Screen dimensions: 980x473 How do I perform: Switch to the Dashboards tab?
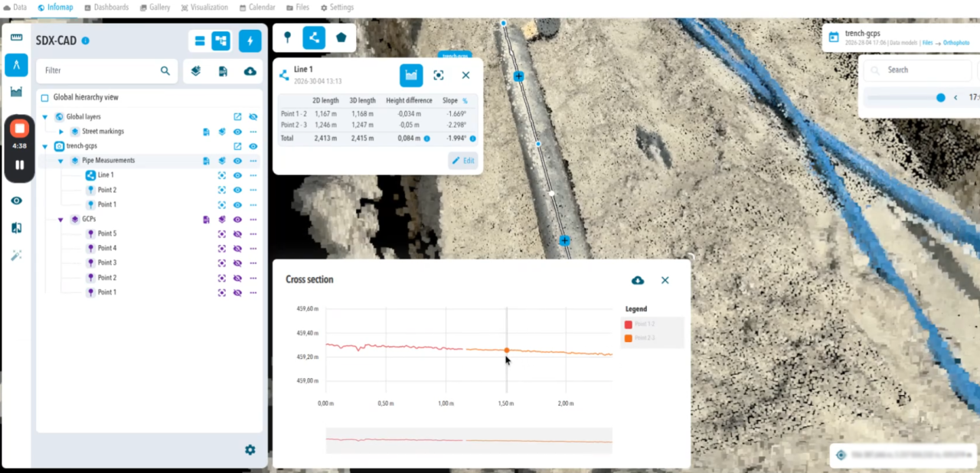106,7
